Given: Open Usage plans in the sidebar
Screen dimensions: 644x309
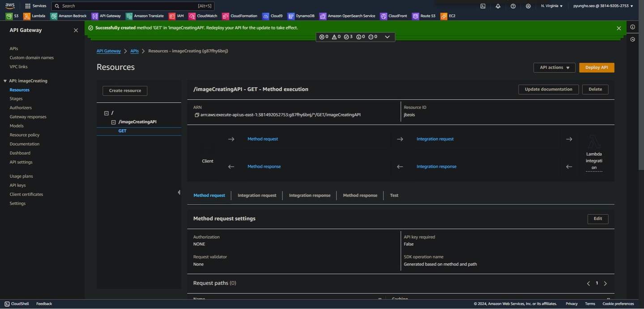Looking at the screenshot, I should click(21, 176).
